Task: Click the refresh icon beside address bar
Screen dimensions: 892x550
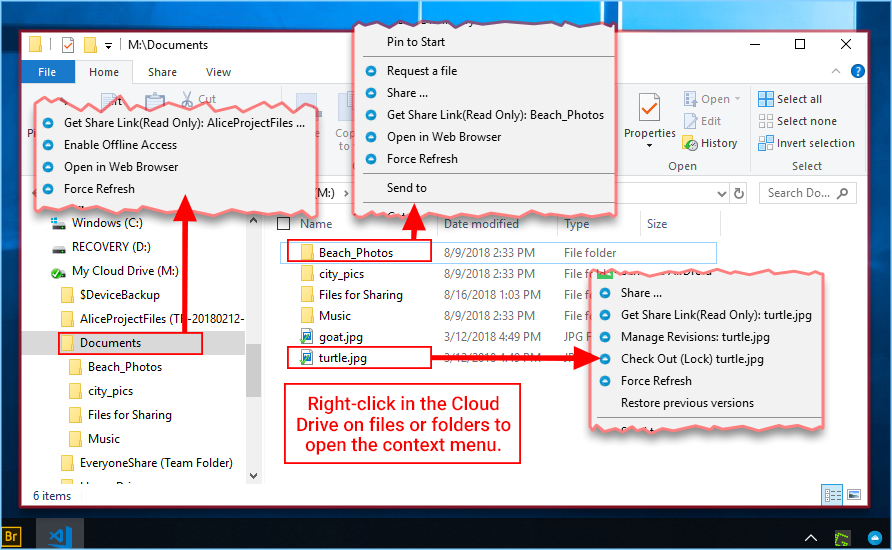Action: (x=739, y=193)
